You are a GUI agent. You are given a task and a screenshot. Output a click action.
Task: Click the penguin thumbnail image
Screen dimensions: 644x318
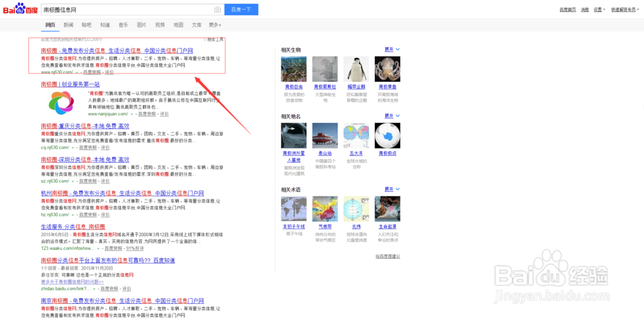[x=356, y=69]
